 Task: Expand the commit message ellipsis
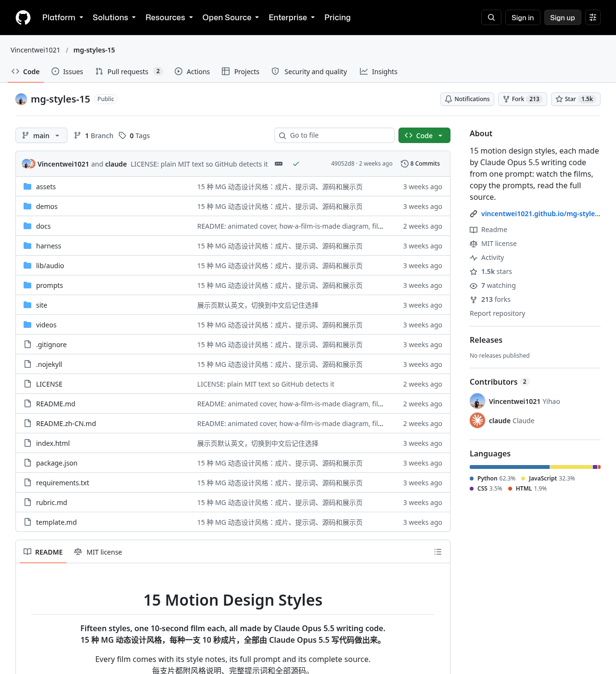click(x=279, y=164)
